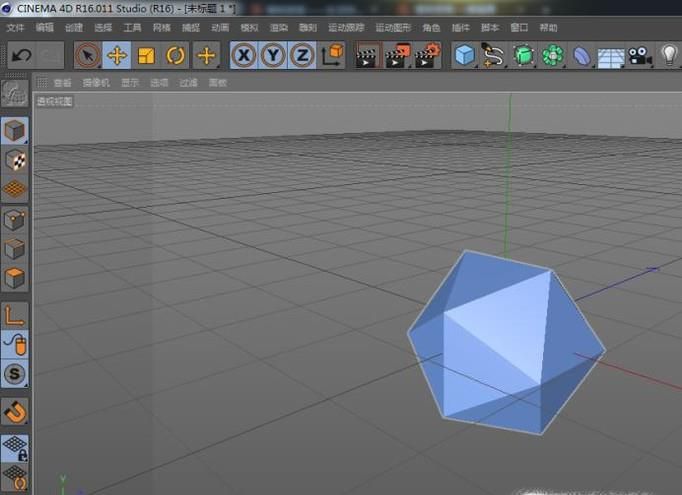Open viewport 选项 (Options) menu
Image resolution: width=682 pixels, height=495 pixels.
(159, 83)
